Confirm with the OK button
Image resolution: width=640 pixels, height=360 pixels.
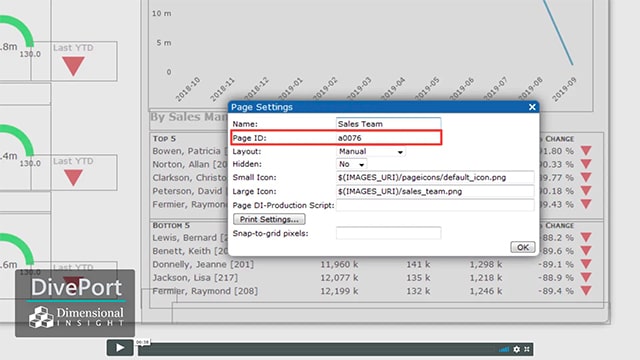point(523,247)
